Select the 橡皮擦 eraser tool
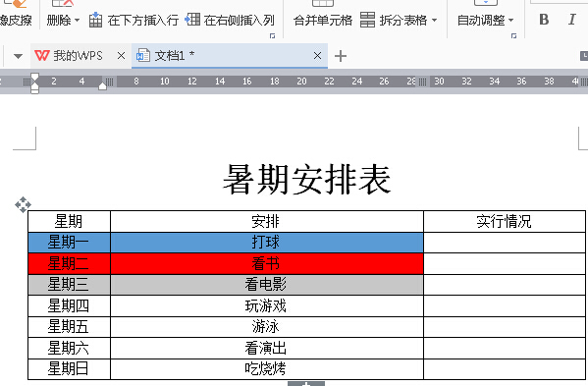Viewport: 588px width, 386px height. point(16,20)
